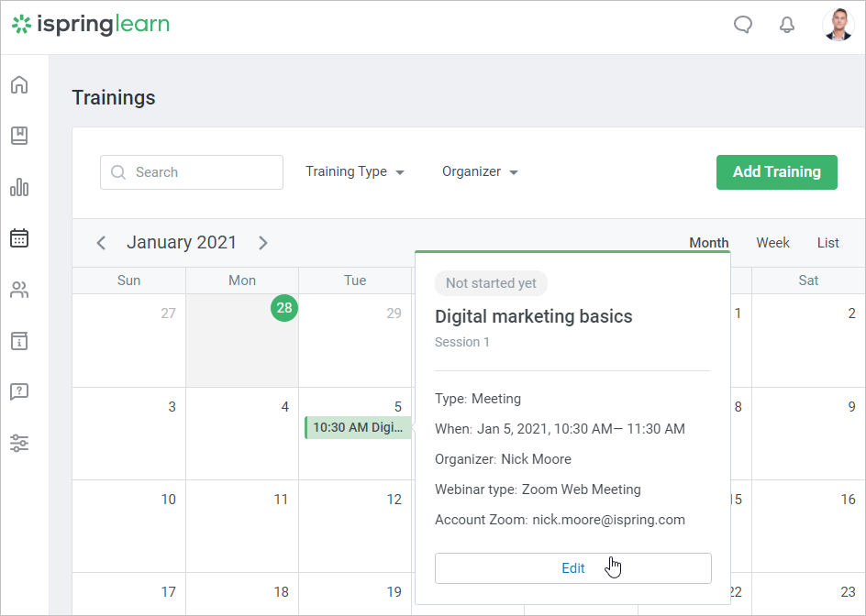866x616 pixels.
Task: Open the 10:30 AM Digi... event
Action: pyautogui.click(x=358, y=428)
